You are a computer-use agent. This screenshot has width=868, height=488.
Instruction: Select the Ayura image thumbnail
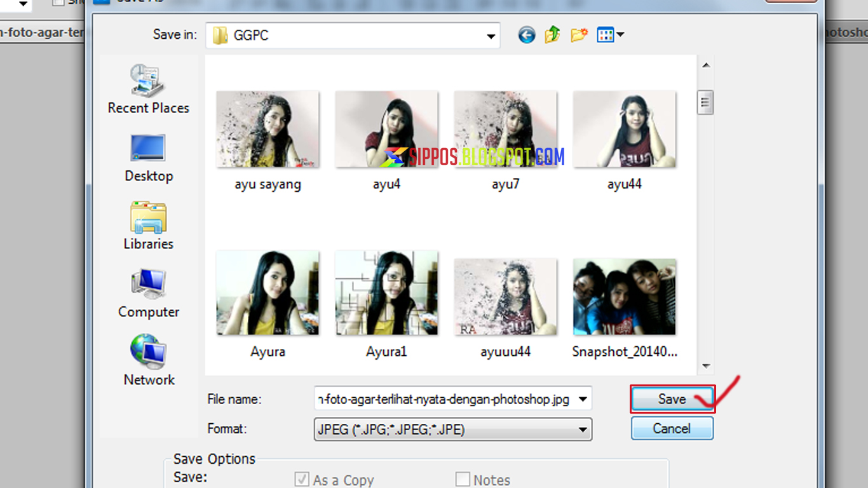tap(268, 293)
